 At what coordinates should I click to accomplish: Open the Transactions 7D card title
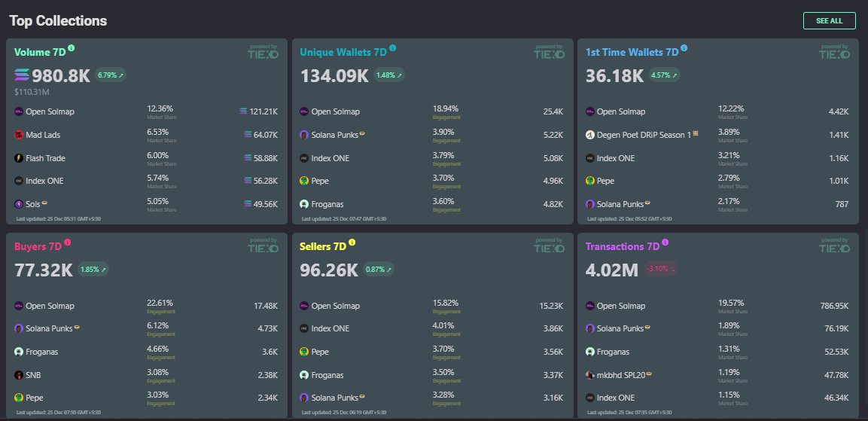pos(623,246)
